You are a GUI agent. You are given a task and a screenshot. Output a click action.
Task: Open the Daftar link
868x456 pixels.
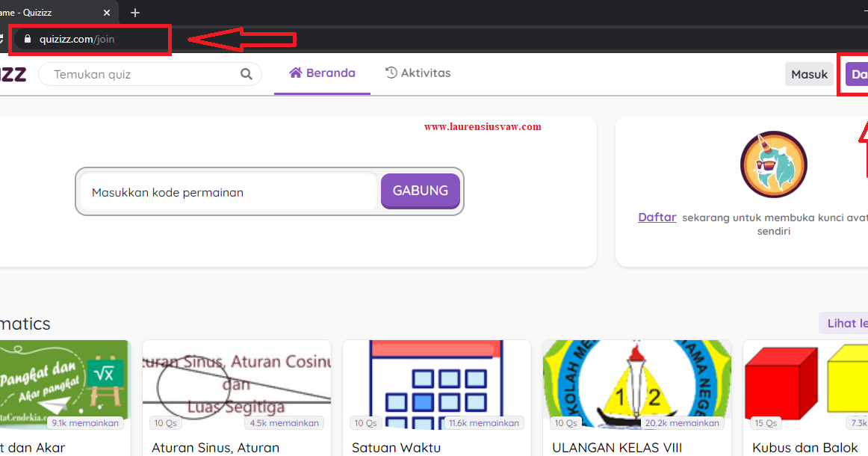pyautogui.click(x=657, y=218)
